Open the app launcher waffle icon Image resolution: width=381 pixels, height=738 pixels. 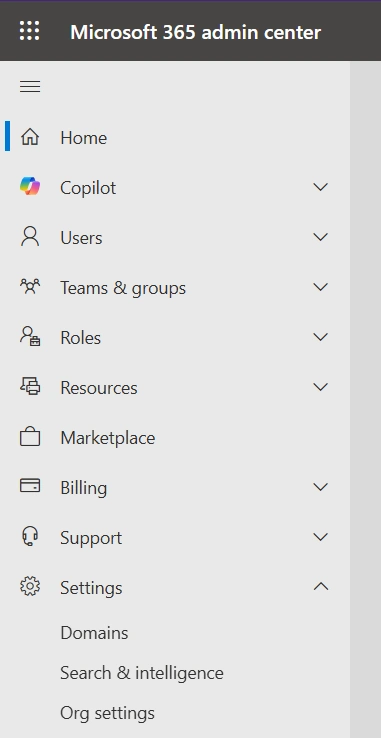coord(30,31)
